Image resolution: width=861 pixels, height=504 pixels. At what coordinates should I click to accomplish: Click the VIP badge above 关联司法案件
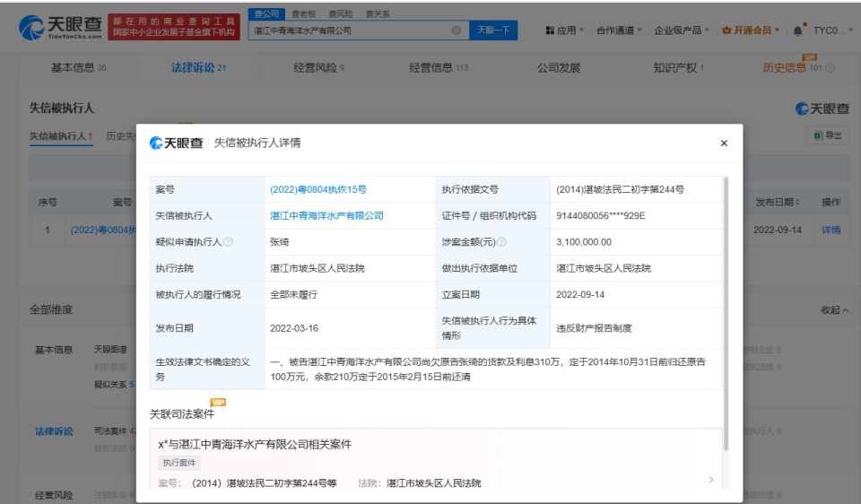click(x=218, y=403)
